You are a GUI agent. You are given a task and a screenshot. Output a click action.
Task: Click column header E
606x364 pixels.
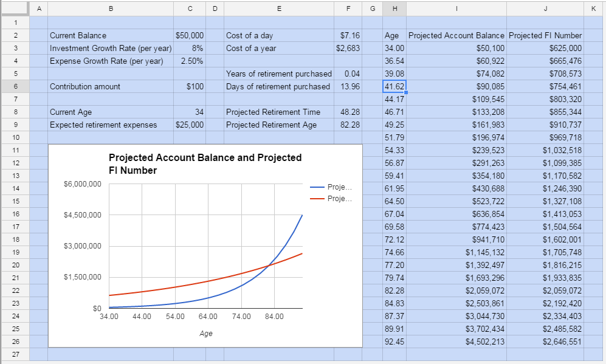[x=279, y=9]
